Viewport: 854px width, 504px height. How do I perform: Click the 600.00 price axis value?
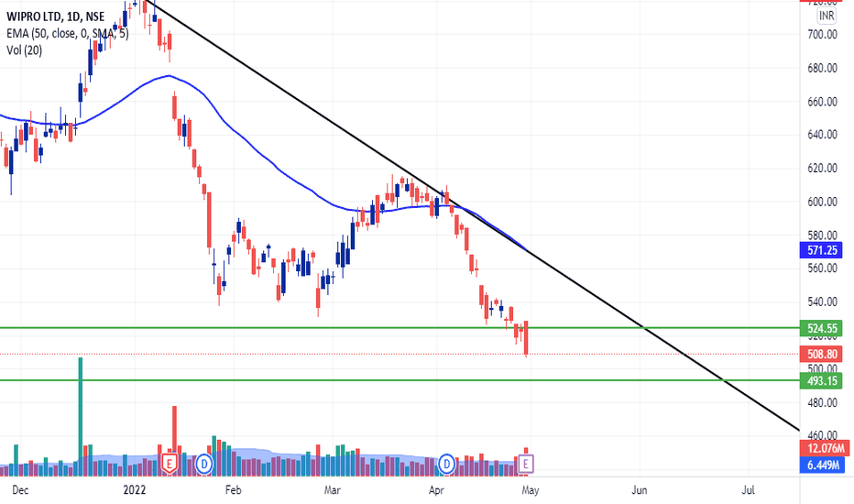pos(822,202)
